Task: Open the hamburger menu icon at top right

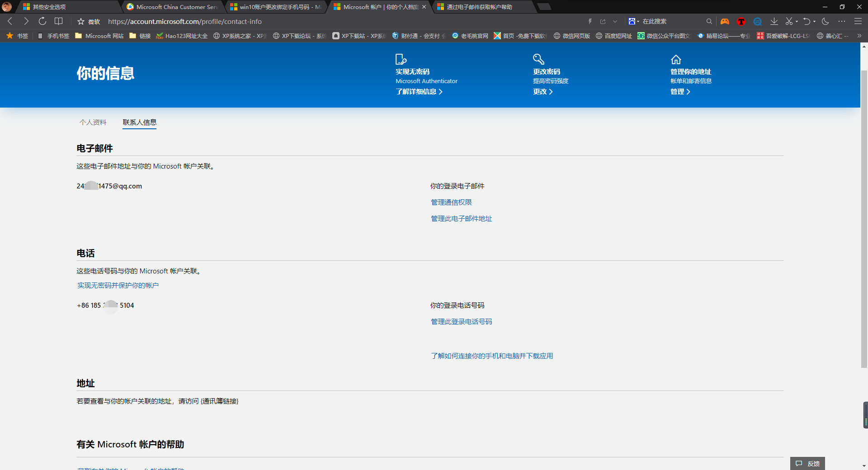Action: [858, 21]
